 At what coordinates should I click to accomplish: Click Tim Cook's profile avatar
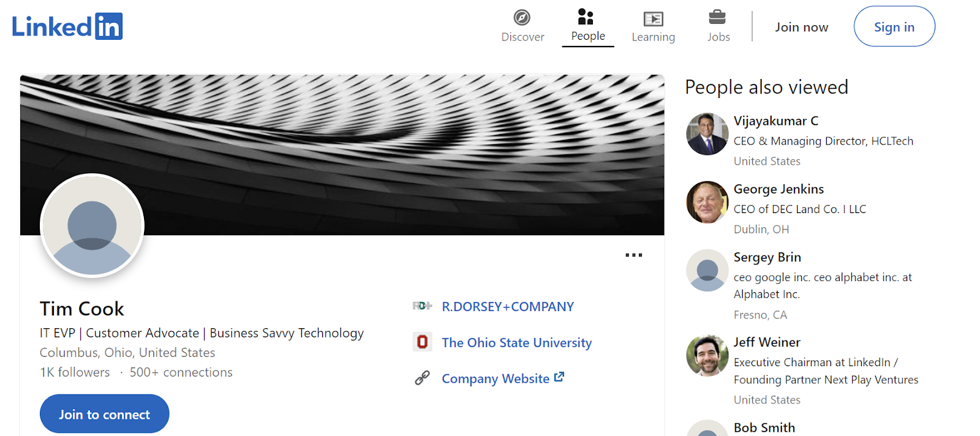click(92, 226)
